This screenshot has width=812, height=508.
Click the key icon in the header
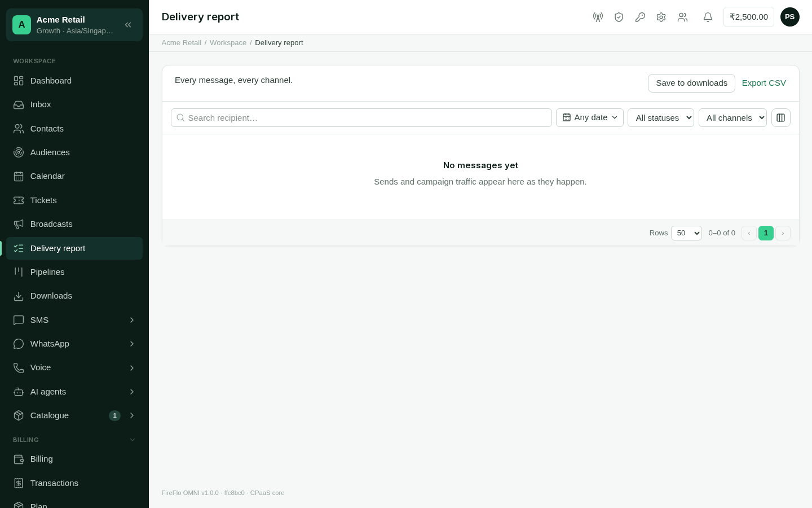coord(640,17)
